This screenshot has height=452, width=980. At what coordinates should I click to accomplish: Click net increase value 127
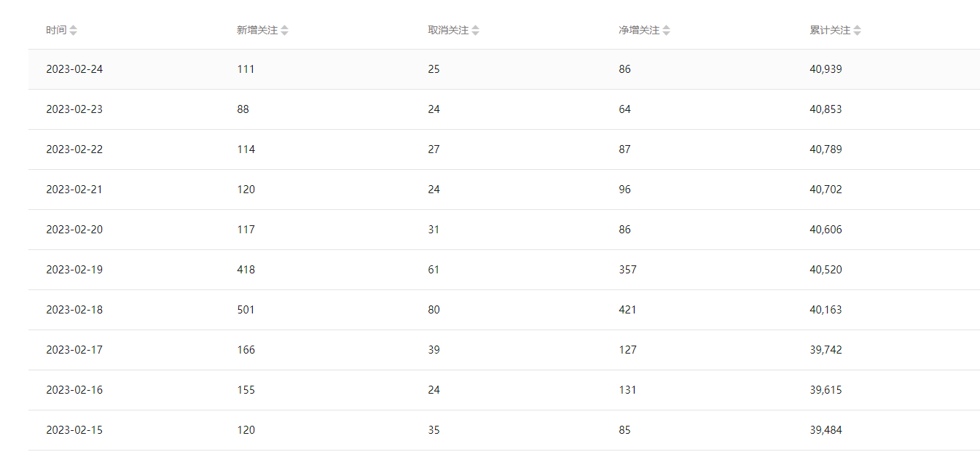pos(627,350)
